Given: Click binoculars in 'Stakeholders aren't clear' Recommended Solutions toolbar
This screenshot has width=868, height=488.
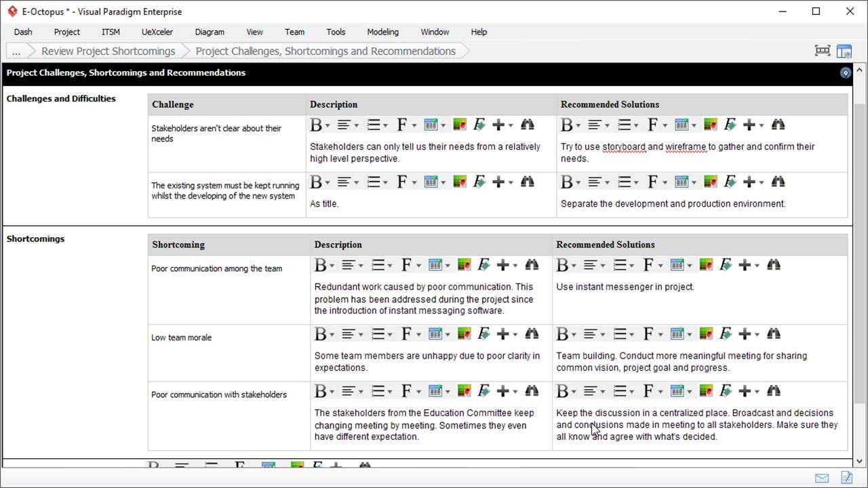Looking at the screenshot, I should click(x=778, y=125).
